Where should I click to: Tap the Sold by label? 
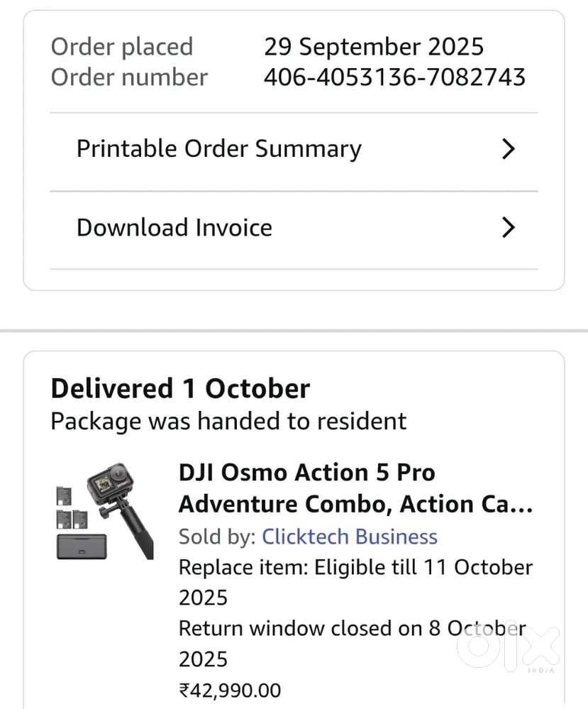pyautogui.click(x=217, y=537)
